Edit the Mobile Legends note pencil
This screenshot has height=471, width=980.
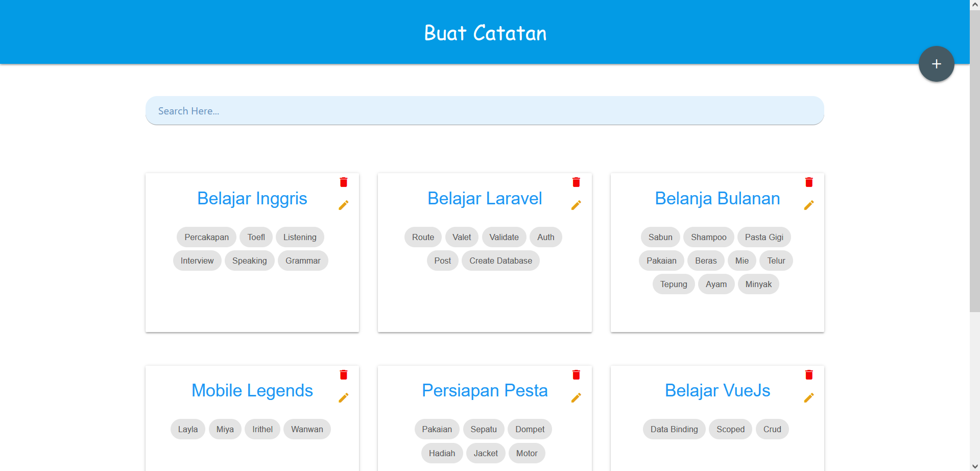click(344, 397)
